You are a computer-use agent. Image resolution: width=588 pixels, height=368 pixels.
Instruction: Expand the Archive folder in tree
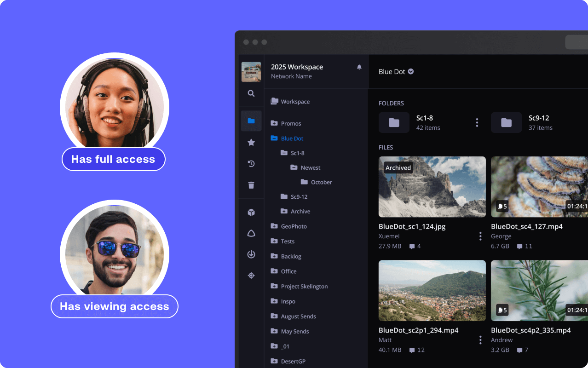pos(284,211)
